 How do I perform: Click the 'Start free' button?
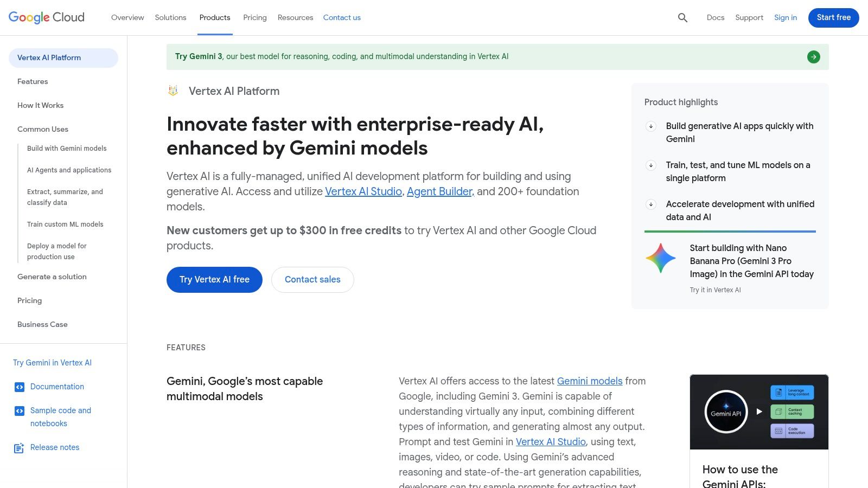pyautogui.click(x=833, y=17)
